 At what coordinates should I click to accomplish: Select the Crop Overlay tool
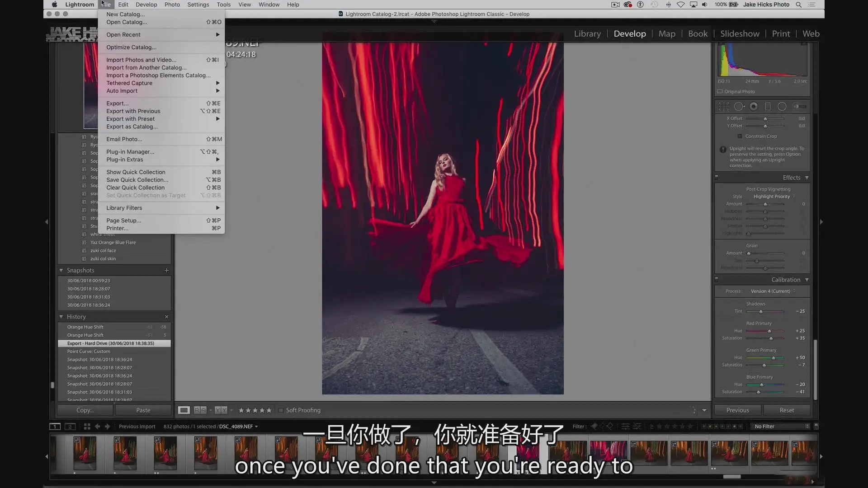(724, 107)
